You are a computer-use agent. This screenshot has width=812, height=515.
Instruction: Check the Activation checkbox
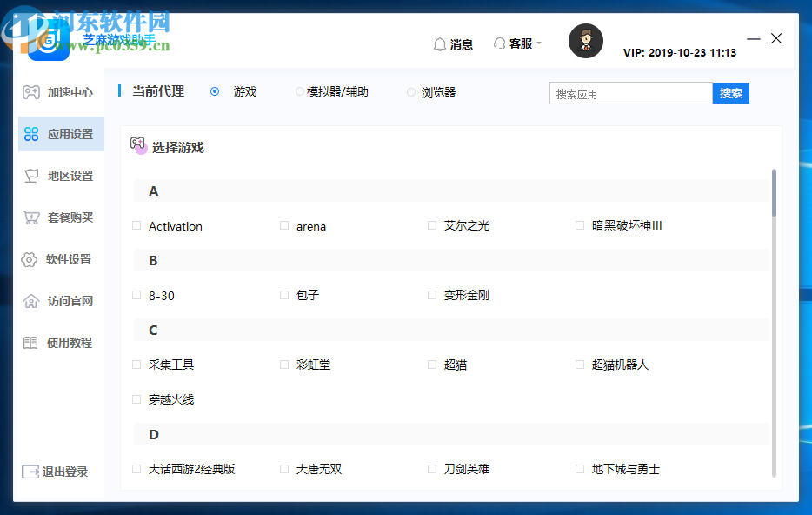point(136,225)
